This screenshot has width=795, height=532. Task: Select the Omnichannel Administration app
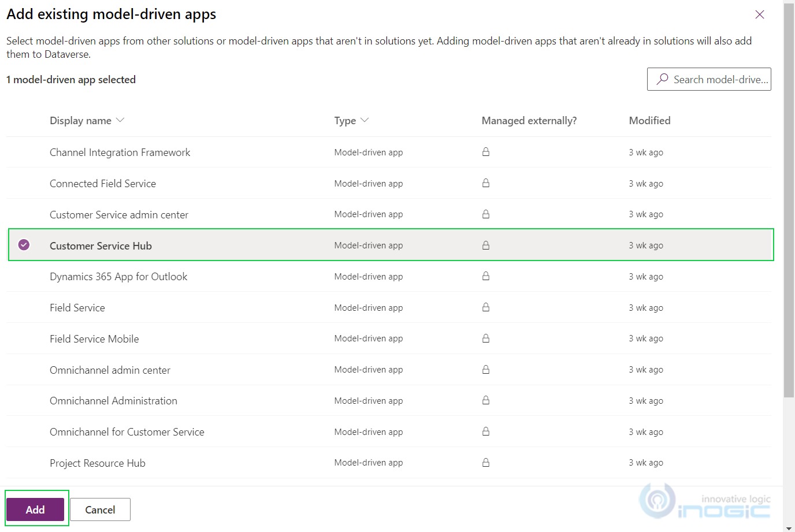(113, 401)
